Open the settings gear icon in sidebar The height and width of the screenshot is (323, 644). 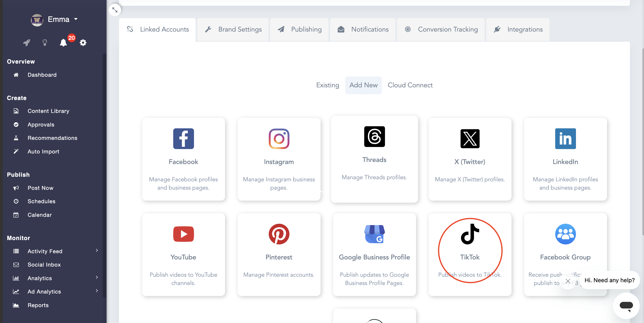pyautogui.click(x=83, y=43)
